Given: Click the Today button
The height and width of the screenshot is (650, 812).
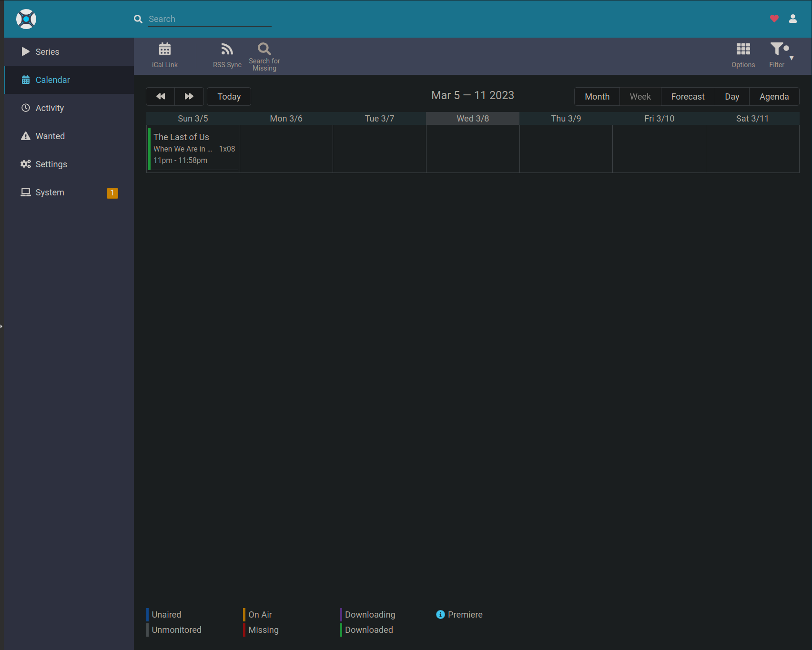Looking at the screenshot, I should 229,96.
